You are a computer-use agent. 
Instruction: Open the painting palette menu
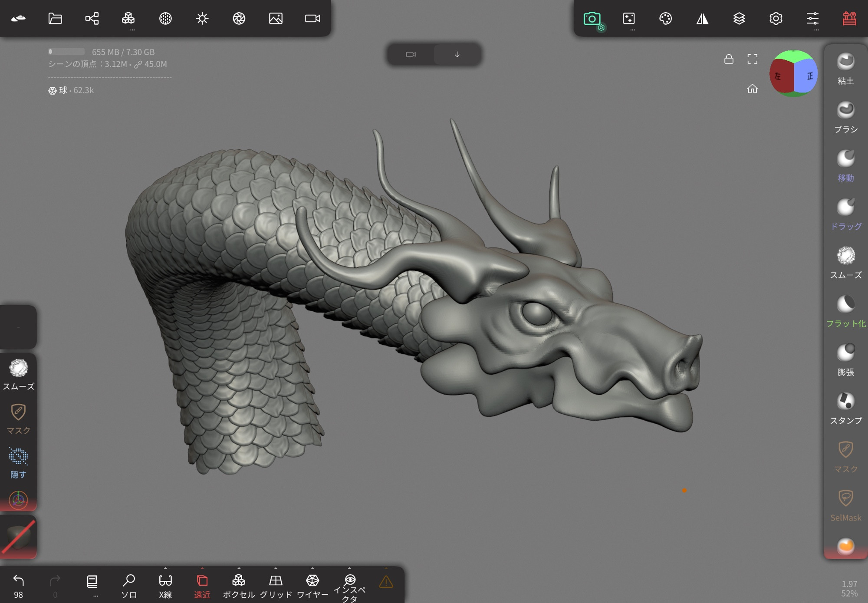666,18
